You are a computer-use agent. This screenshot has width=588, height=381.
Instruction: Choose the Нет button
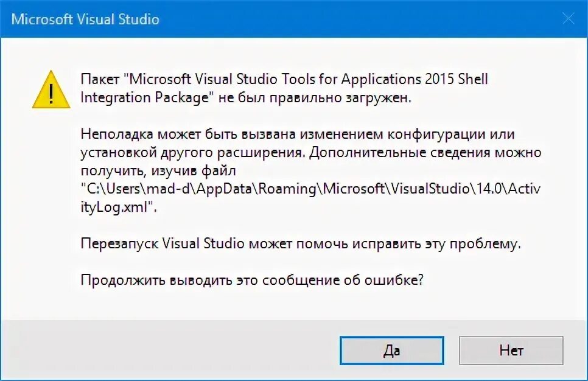pos(511,351)
